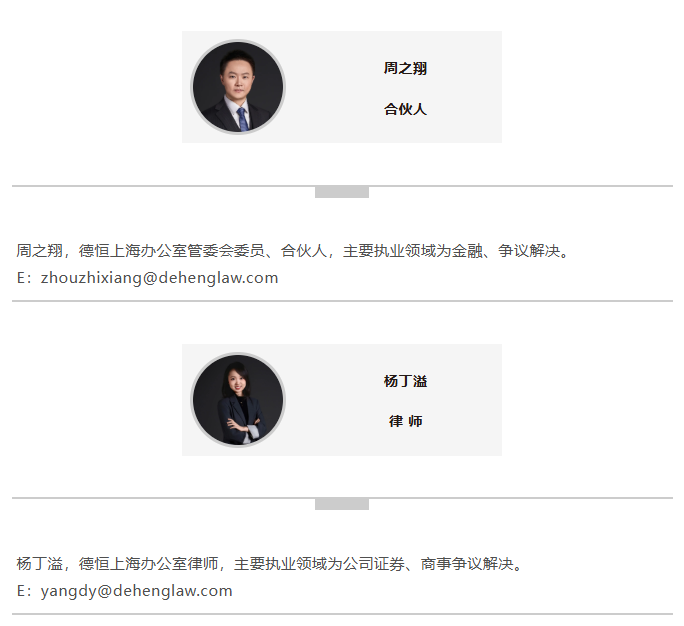The height and width of the screenshot is (626, 684).
Task: Click Zhou Zhixiang's circular portrait photo
Action: (238, 87)
